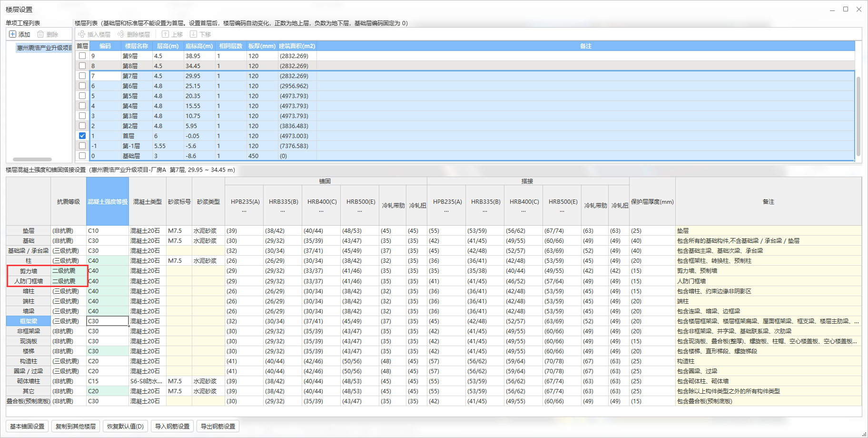The width and height of the screenshot is (868, 438).
Task: Click the 基础 cover thickness (40) cell
Action: click(x=652, y=240)
